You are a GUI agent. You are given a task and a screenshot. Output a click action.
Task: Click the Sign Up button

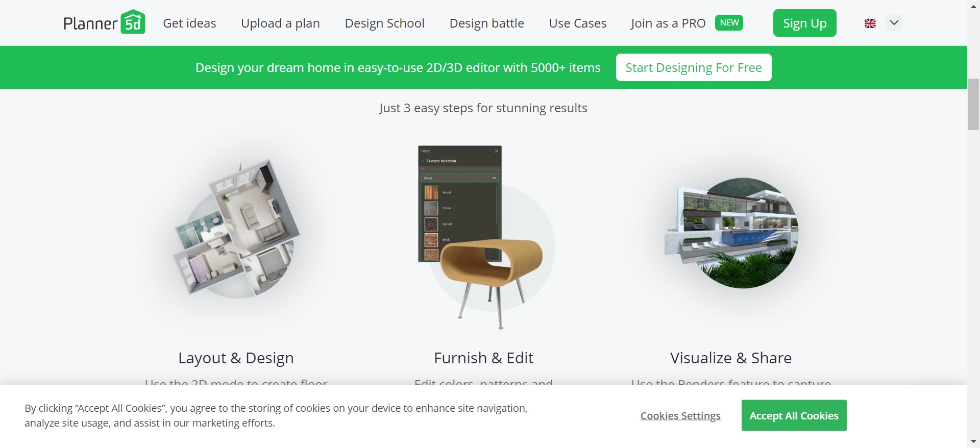804,23
